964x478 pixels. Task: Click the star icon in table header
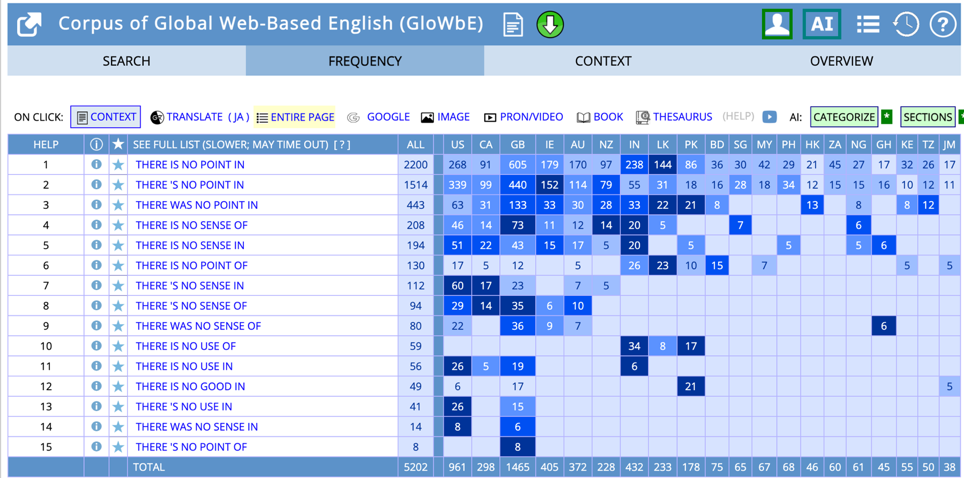pyautogui.click(x=118, y=145)
